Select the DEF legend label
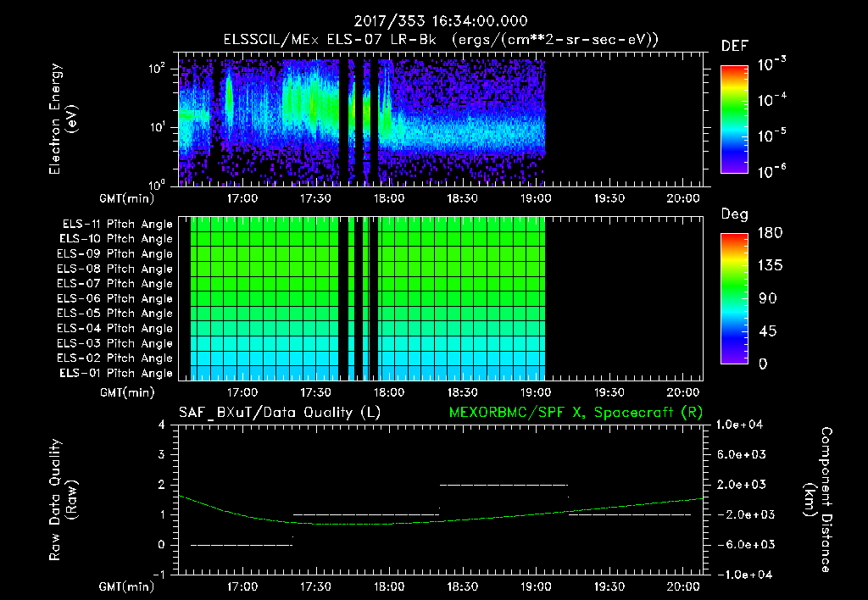Screen dimensions: 868x600 (735, 47)
